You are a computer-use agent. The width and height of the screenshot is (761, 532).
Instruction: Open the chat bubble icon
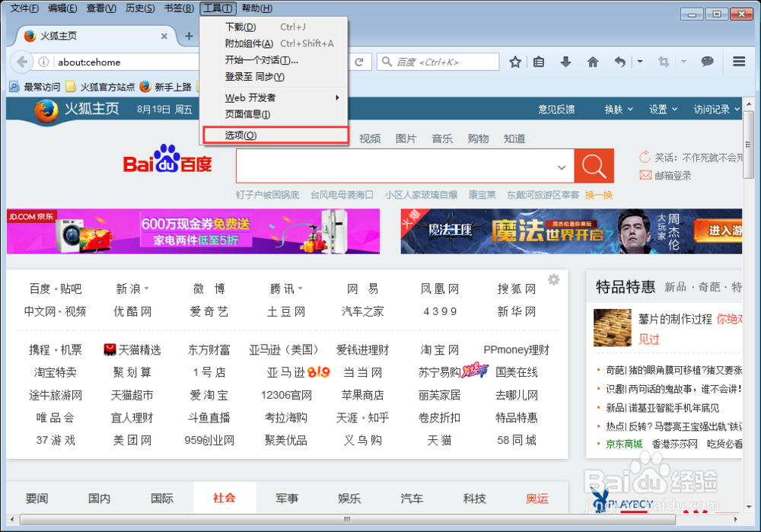coord(707,61)
